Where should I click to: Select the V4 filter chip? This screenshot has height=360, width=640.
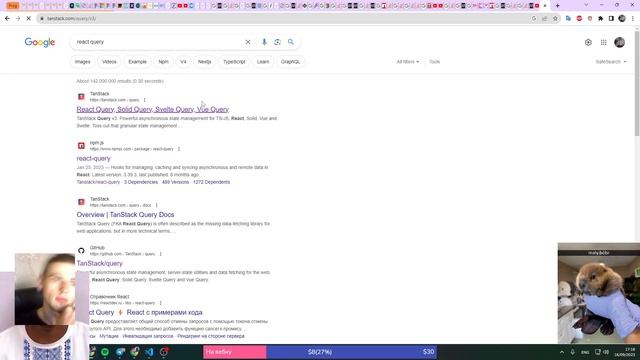click(x=183, y=62)
